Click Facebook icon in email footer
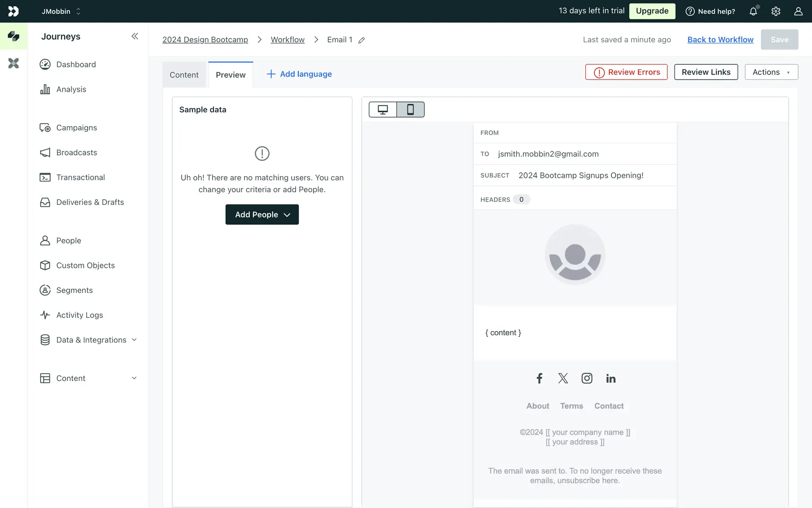812x508 pixels. coord(539,378)
